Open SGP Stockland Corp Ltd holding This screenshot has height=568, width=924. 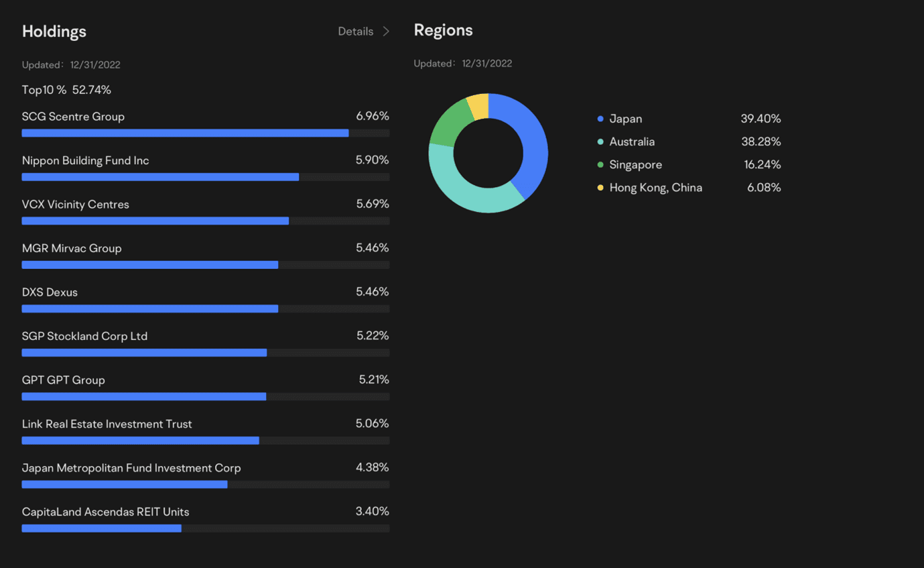click(84, 336)
